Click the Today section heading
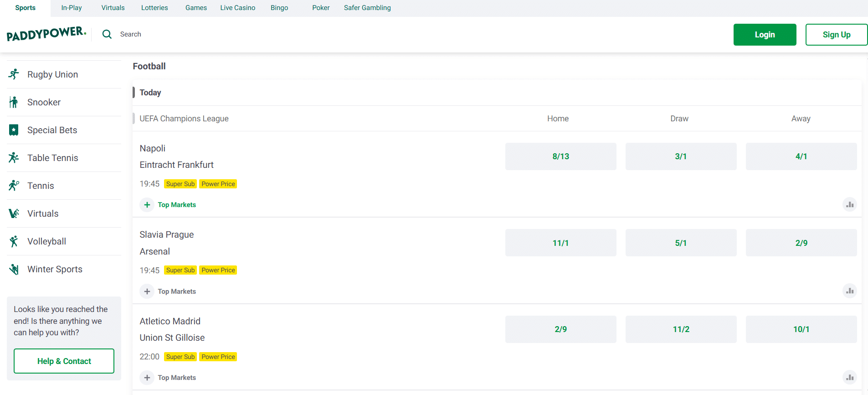 pyautogui.click(x=150, y=93)
